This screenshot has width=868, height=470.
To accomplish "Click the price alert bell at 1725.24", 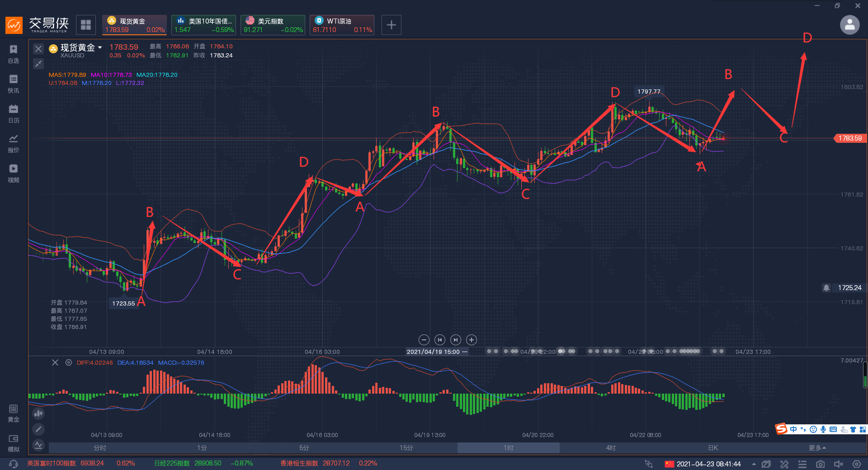I will pos(826,288).
